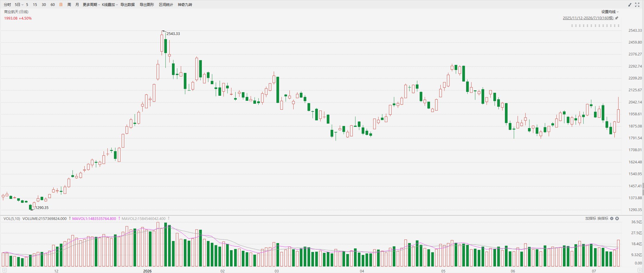Click 1373.88 on price axis
This screenshot has height=273, width=644.
(x=635, y=198)
